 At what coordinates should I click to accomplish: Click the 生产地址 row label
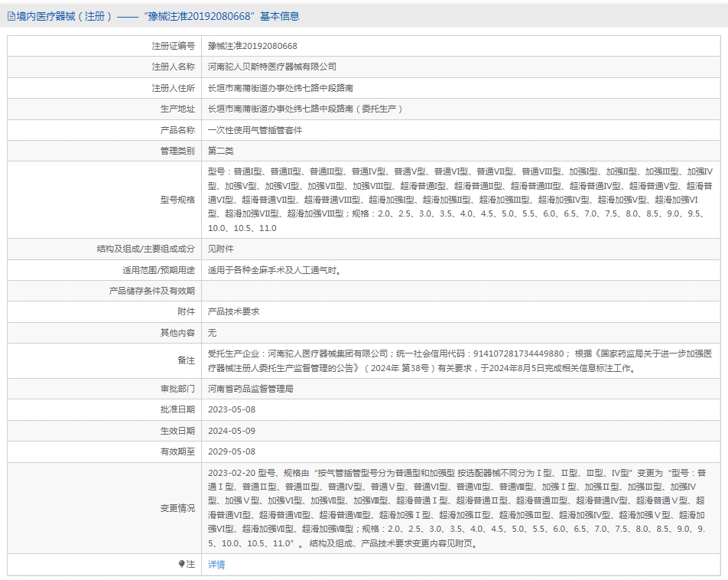(x=177, y=109)
